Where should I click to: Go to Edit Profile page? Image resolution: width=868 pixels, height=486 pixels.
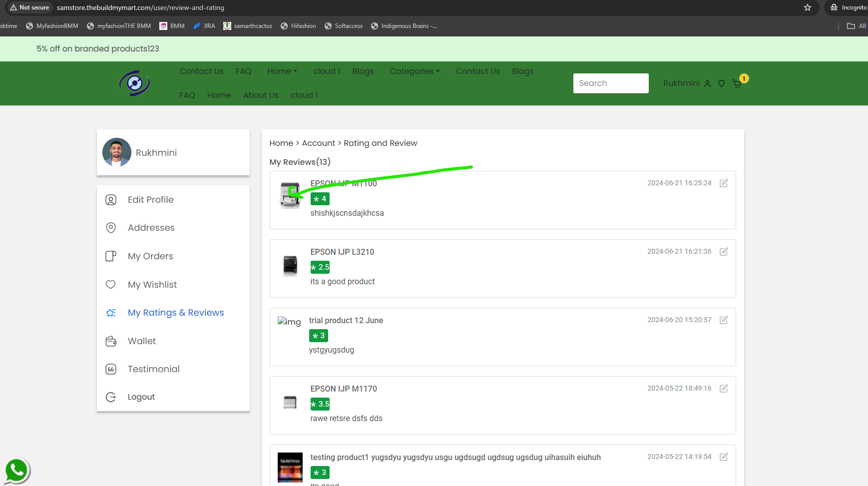151,200
